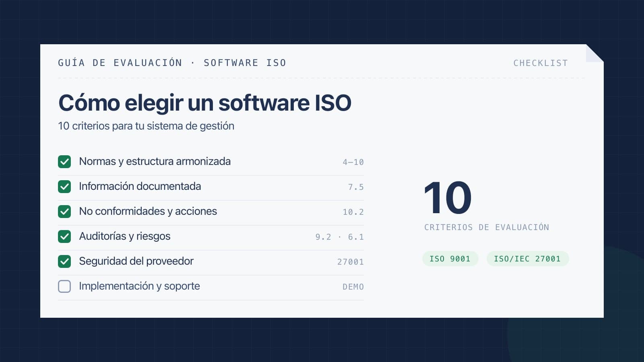Viewport: 644px width, 362px height.
Task: Click the CHECKLIST label
Action: (541, 63)
